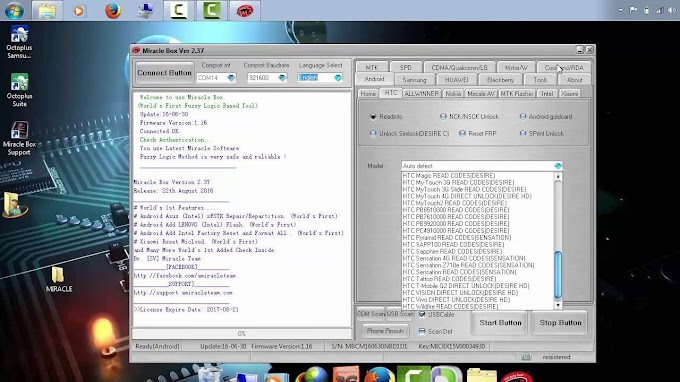Switch to the Xiaomi sub-tab
Screen dimensions: 680x382
tap(569, 94)
